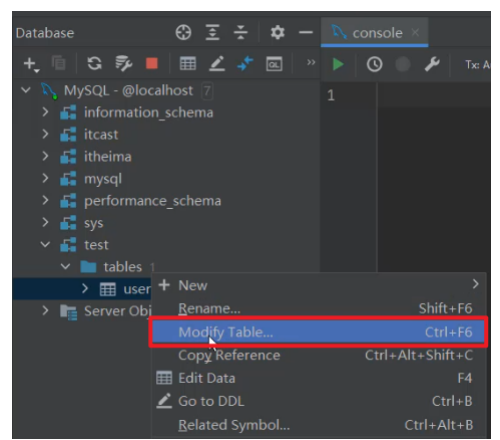Choose Modify Table... from context menu

[319, 332]
